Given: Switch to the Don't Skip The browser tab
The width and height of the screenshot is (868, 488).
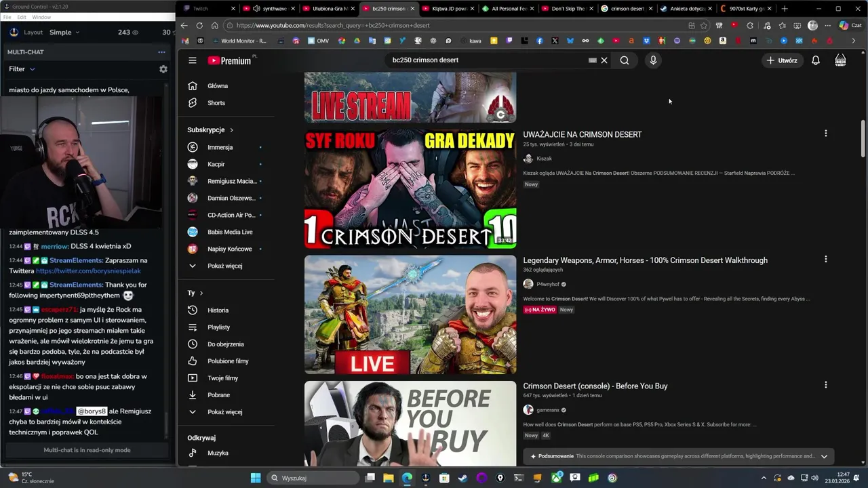Looking at the screenshot, I should click(567, 9).
